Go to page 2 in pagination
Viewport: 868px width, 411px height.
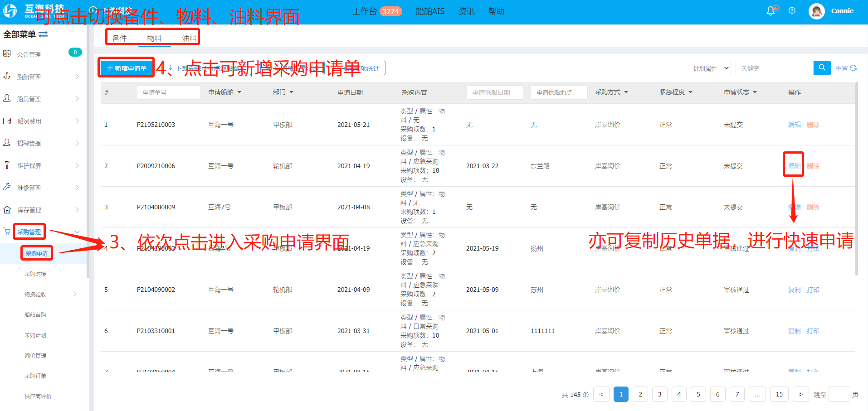point(640,394)
